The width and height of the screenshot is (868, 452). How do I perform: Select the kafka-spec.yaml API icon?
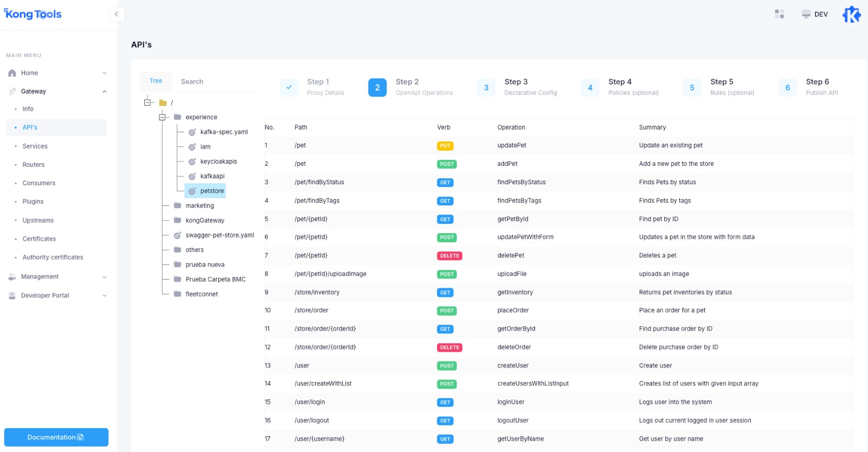click(192, 132)
